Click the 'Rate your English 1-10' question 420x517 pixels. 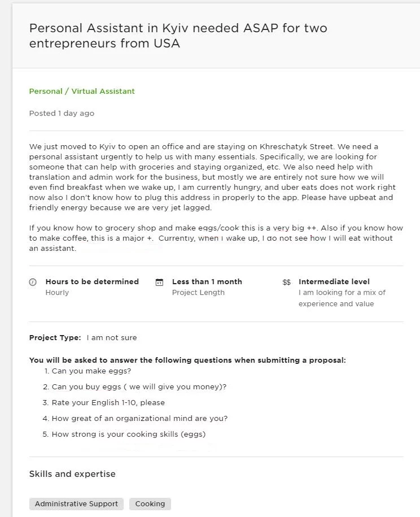click(108, 403)
